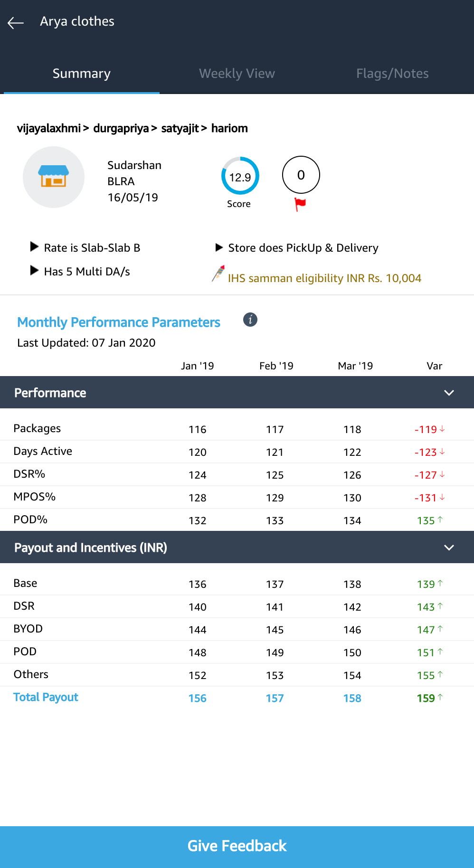Tap the arrow bullet beside Rate is Slab-Slab B
474x868 pixels.
tap(34, 247)
